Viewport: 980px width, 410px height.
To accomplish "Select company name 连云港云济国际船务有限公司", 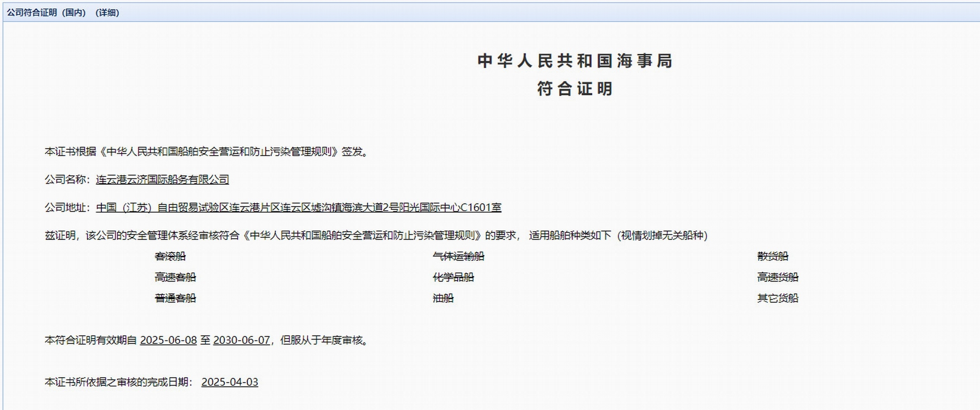I will pyautogui.click(x=162, y=180).
